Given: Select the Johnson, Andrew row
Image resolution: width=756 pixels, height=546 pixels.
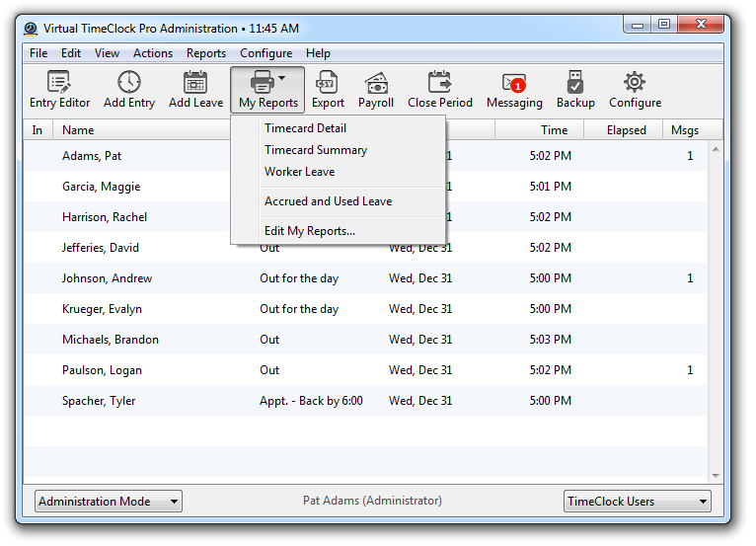Looking at the screenshot, I should (365, 278).
